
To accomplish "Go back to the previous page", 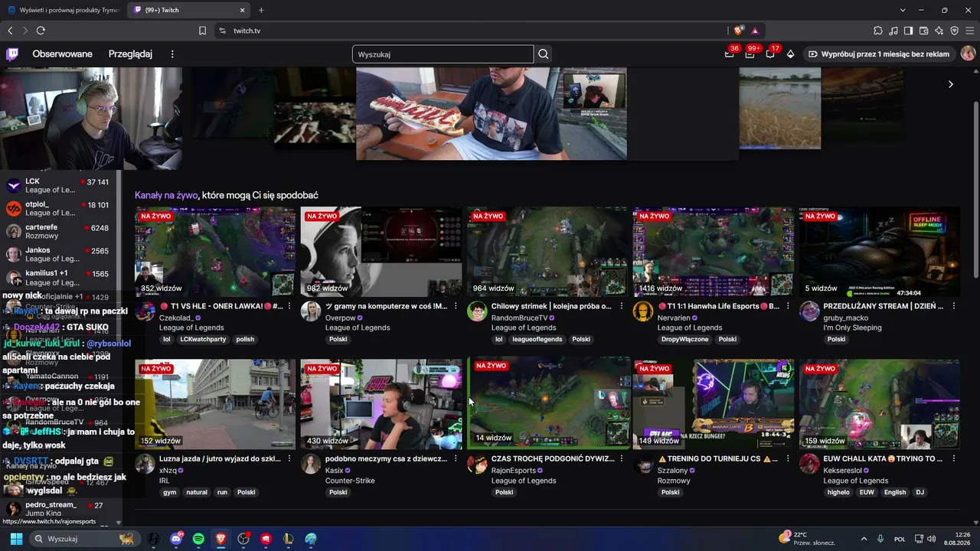I will click(10, 31).
